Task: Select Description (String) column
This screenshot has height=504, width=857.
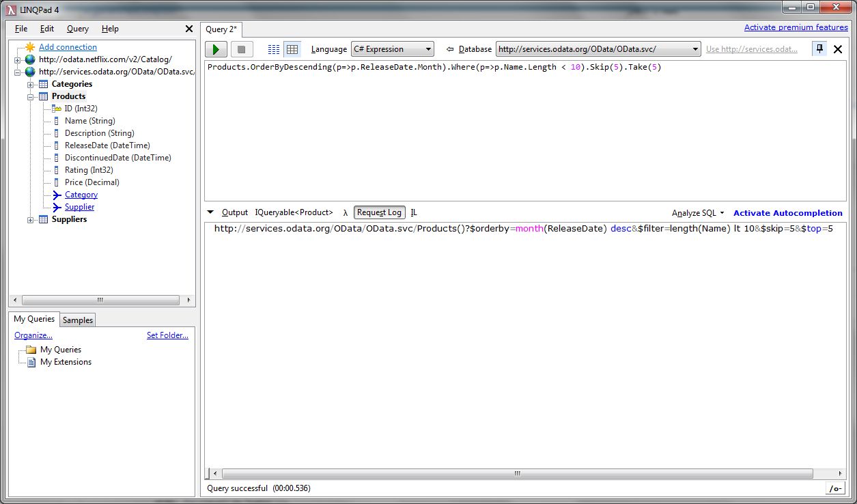Action: pos(100,133)
